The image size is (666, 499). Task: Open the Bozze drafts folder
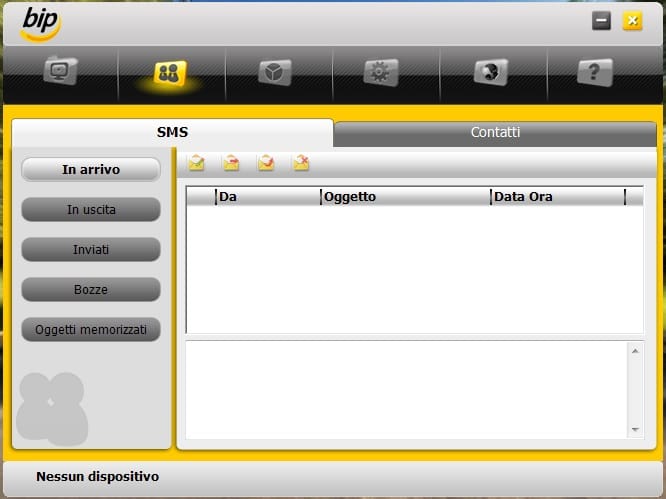[x=91, y=290]
